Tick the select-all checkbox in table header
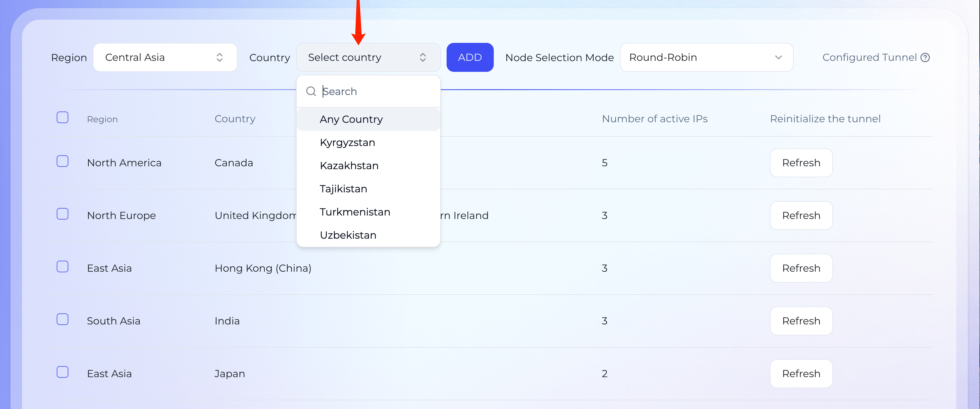 pyautogui.click(x=63, y=117)
